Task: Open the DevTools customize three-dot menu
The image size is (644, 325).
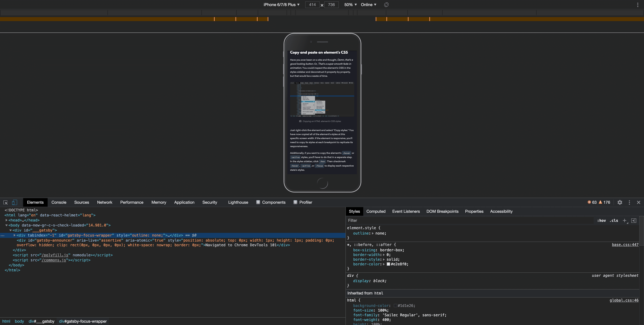Action: tap(629, 202)
